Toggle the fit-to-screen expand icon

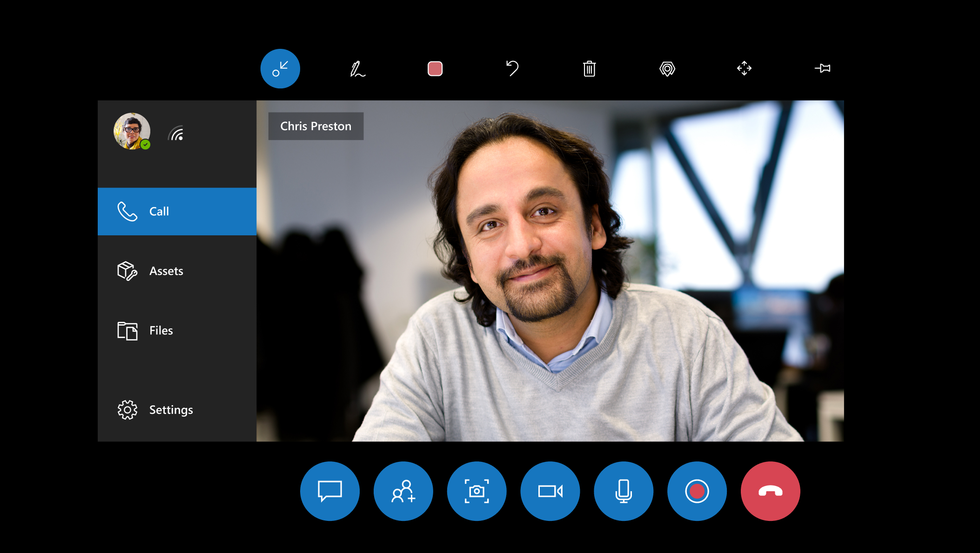(x=744, y=68)
